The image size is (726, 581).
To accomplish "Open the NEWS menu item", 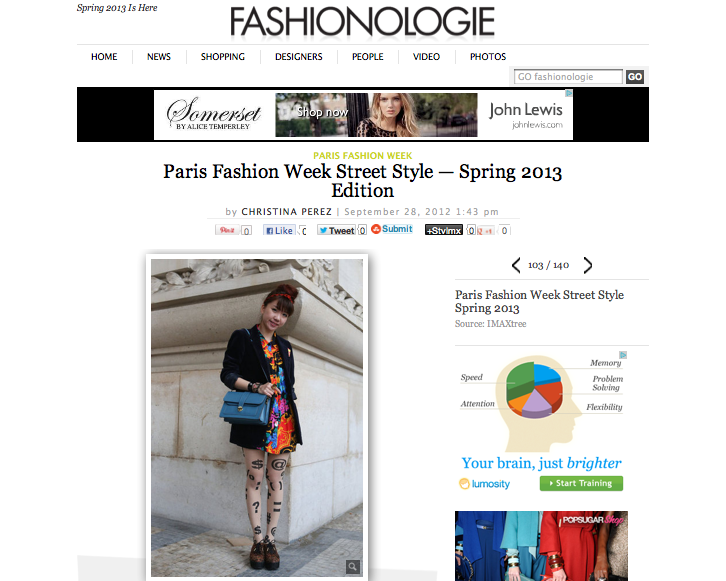I will [x=159, y=57].
